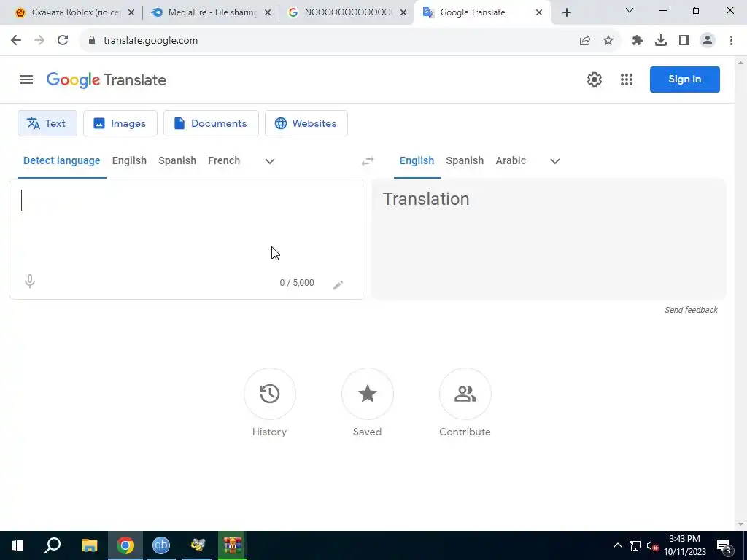This screenshot has width=747, height=560.
Task: Close the MediaFire tab
Action: pyautogui.click(x=268, y=12)
